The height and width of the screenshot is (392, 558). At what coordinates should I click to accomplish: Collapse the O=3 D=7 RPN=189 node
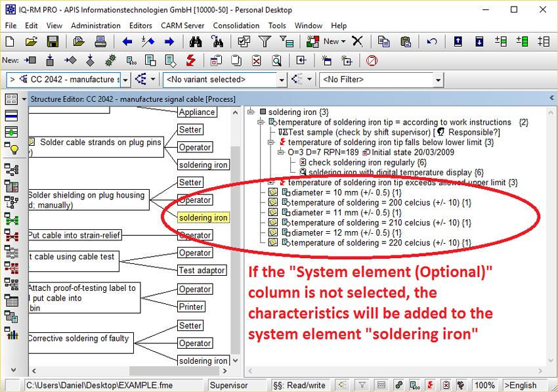281,152
